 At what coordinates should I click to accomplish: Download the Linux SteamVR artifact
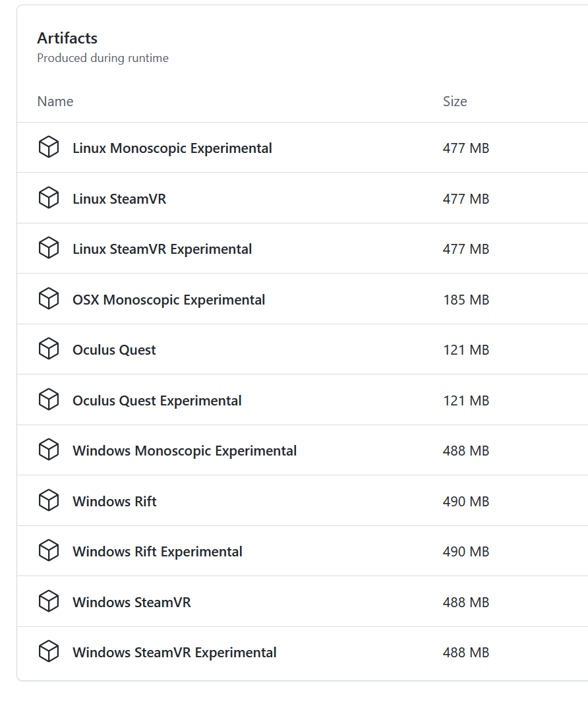(x=119, y=198)
